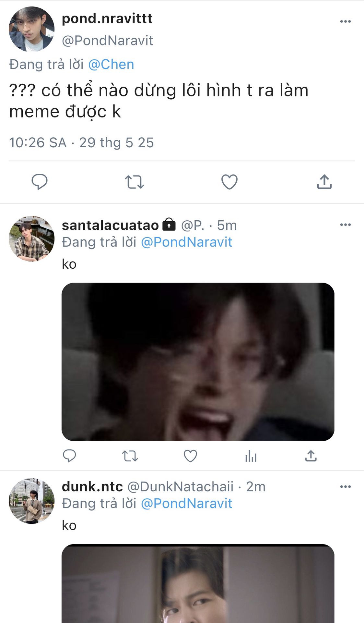Open the crying meme image in santalacuatao's reply
Viewport: 364px width, 623px height.
198,361
